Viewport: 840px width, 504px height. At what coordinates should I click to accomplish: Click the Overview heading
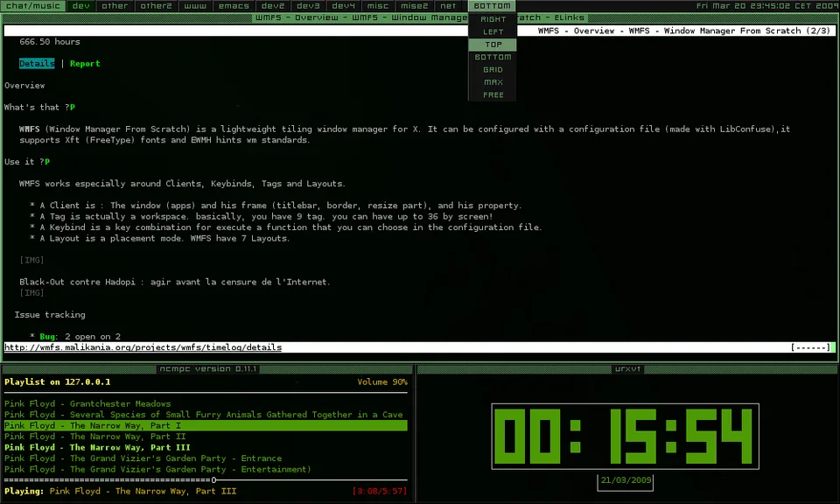(x=24, y=86)
